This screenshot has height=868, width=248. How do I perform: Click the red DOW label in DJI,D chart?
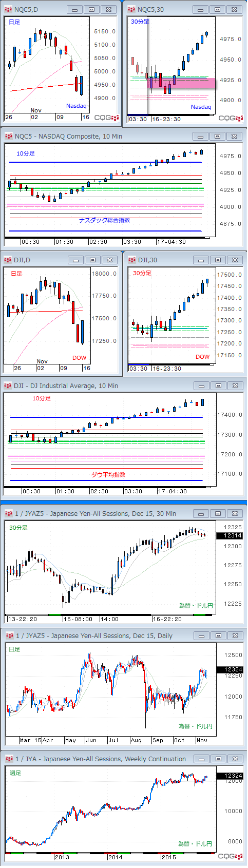[x=79, y=358]
